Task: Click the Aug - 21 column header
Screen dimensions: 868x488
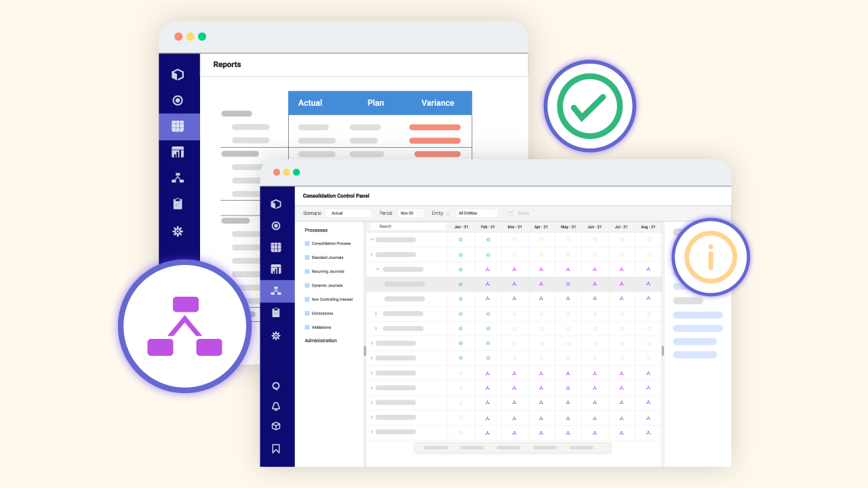Action: pos(648,227)
